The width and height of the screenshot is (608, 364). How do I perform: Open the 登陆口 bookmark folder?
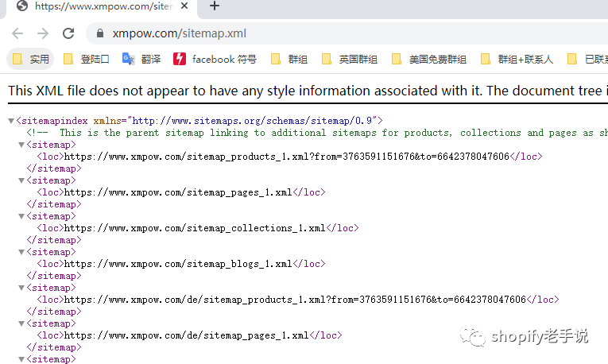pyautogui.click(x=87, y=60)
